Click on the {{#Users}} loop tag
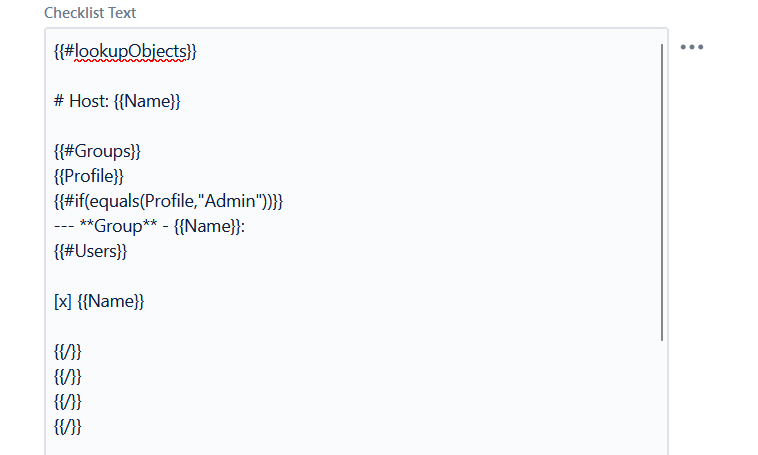Image resolution: width=758 pixels, height=455 pixels. (x=90, y=251)
